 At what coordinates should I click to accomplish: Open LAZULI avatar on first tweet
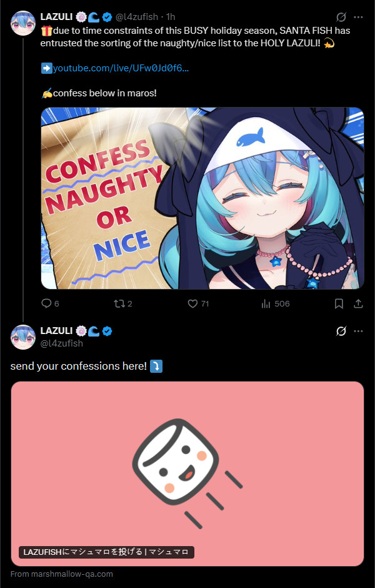[x=23, y=23]
